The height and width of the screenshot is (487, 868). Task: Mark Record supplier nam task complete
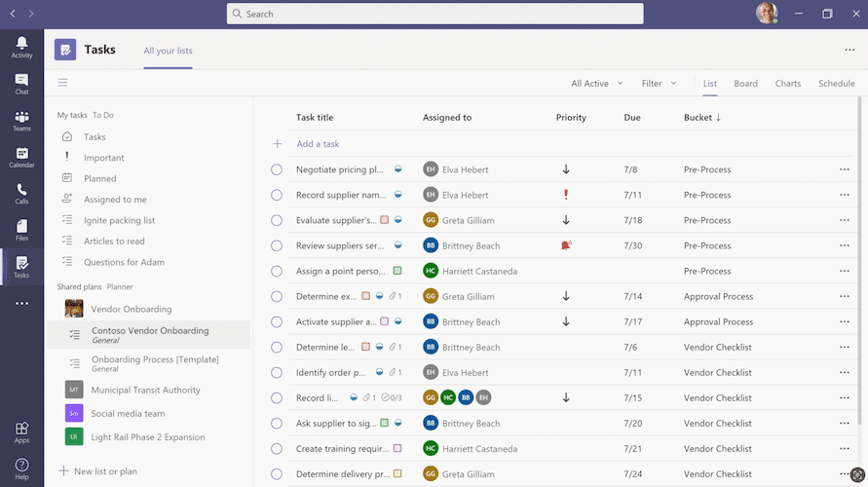tap(277, 195)
